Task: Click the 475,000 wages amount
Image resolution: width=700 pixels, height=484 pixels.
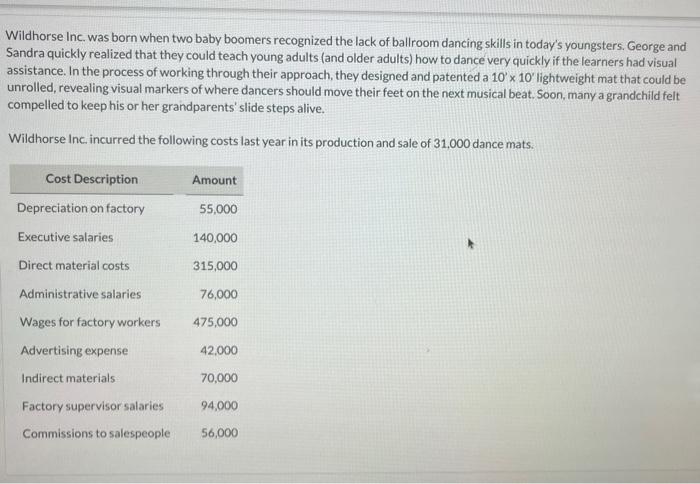Action: click(215, 322)
